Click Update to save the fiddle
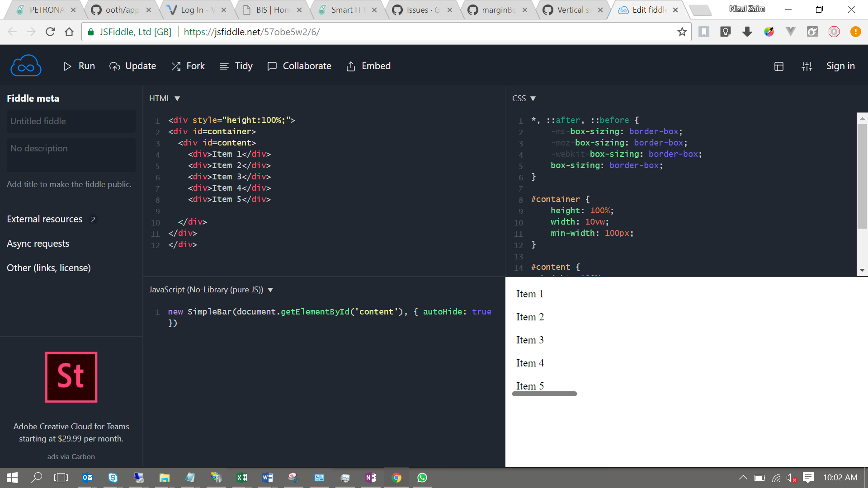Image resolution: width=868 pixels, height=488 pixels. 132,66
